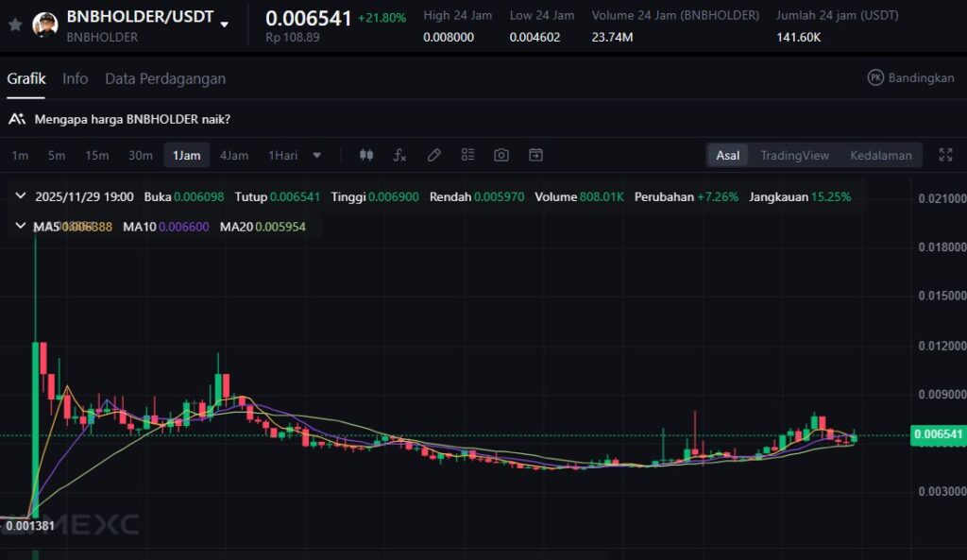Open 'Mengapa harga BNBHOLDER naik?' link

click(131, 119)
